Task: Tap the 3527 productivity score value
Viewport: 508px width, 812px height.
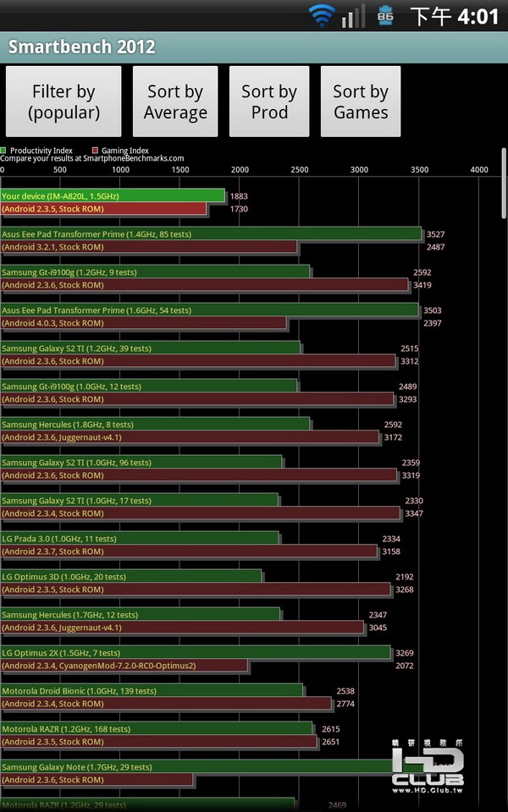Action: [x=435, y=234]
